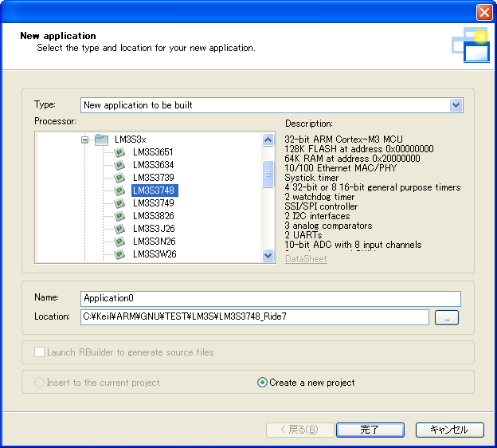497x448 pixels.
Task: Select the Create a new project option
Action: [263, 383]
